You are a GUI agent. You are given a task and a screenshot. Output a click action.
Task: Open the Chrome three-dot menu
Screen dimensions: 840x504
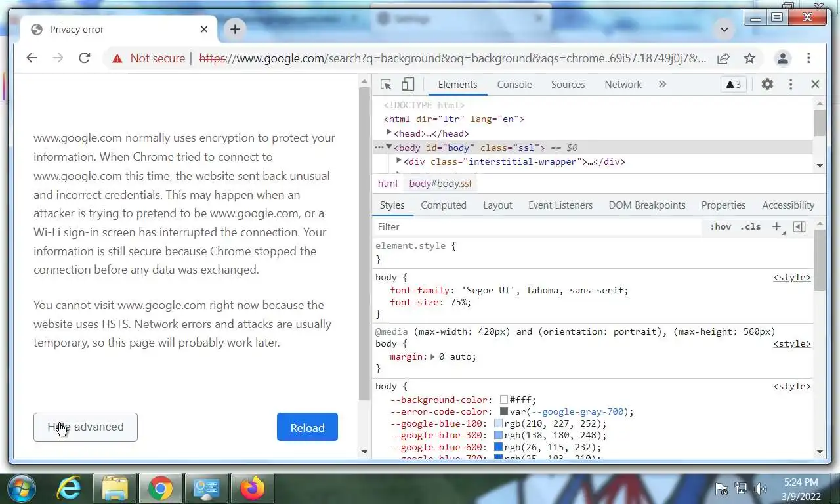808,58
